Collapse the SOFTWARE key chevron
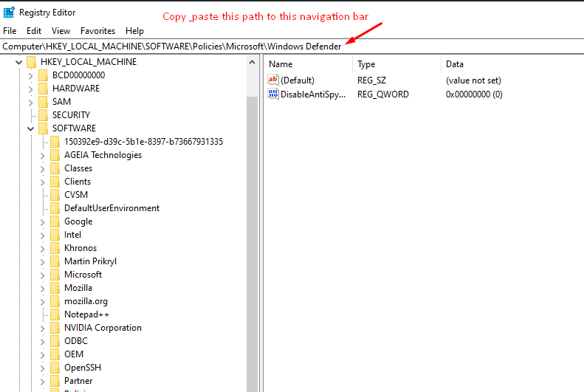The image size is (584, 392). coord(30,128)
